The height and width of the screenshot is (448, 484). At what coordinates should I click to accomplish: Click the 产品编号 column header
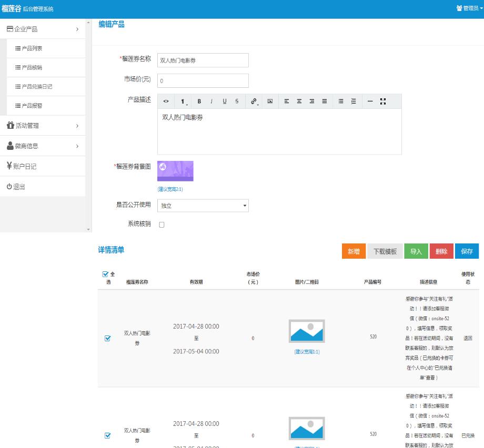(372, 282)
